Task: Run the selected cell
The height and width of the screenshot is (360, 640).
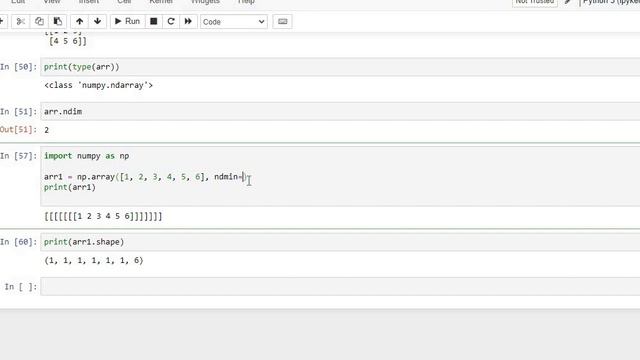Action: (127, 21)
